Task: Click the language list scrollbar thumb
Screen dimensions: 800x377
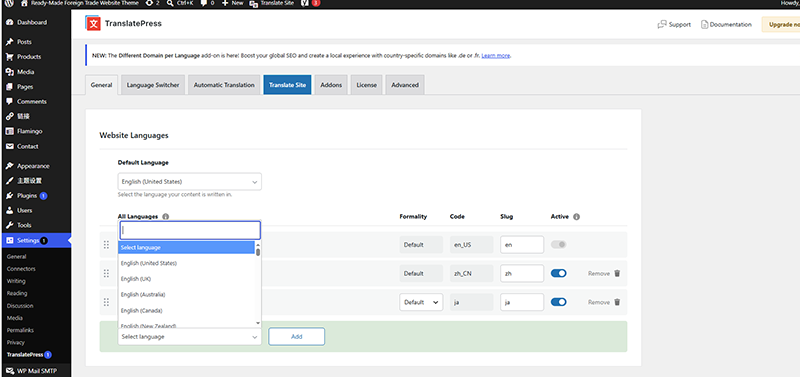Action: tap(258, 252)
